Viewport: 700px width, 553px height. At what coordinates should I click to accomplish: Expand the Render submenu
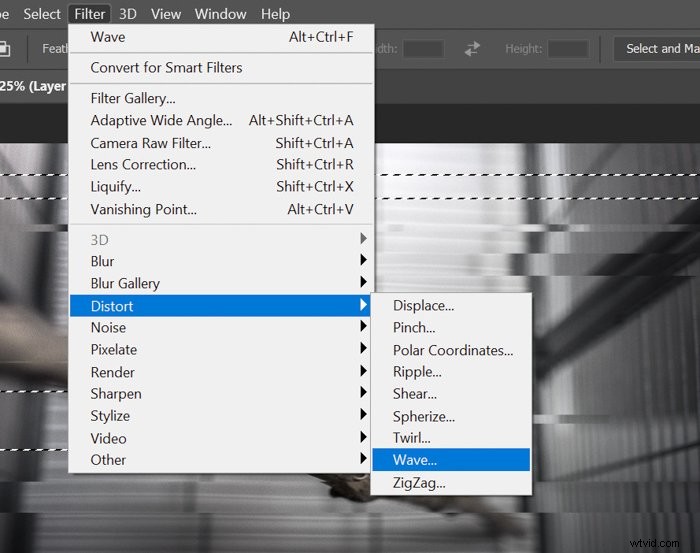click(221, 372)
